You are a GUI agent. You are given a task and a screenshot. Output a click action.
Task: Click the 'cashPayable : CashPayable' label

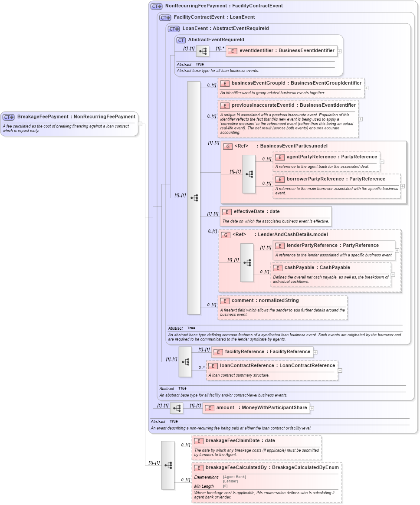317,268
